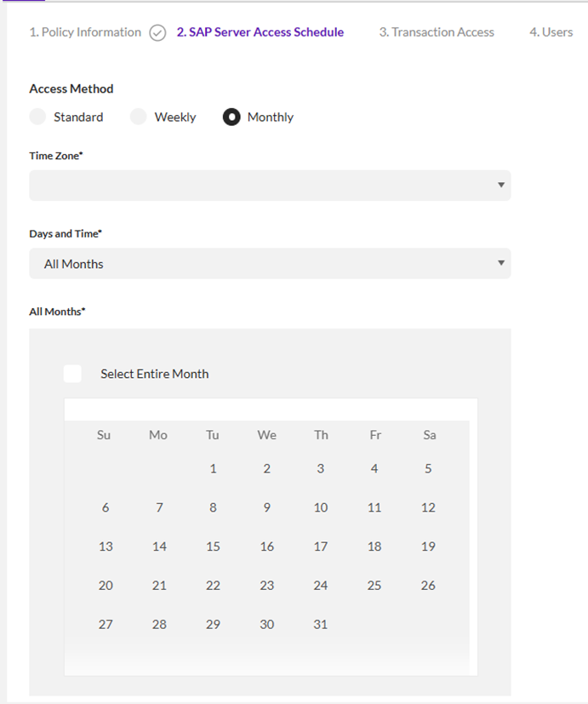The width and height of the screenshot is (588, 704).
Task: Pick day 1 in the calendar
Action: click(213, 468)
